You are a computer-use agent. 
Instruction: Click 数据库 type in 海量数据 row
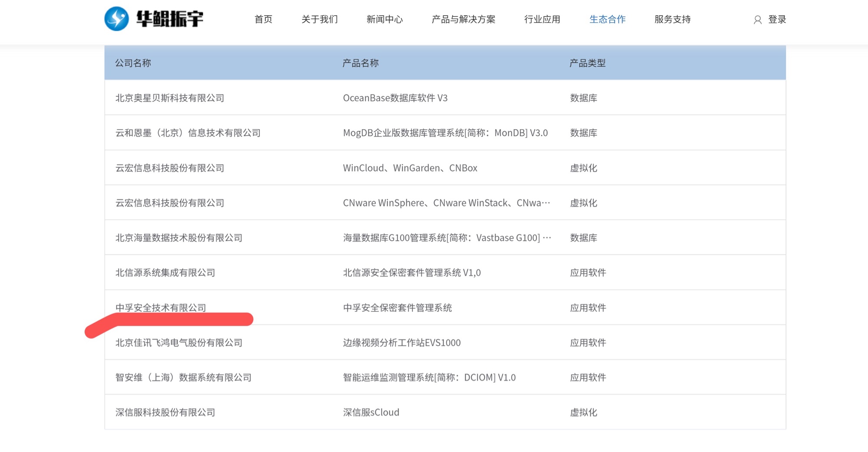click(x=584, y=238)
